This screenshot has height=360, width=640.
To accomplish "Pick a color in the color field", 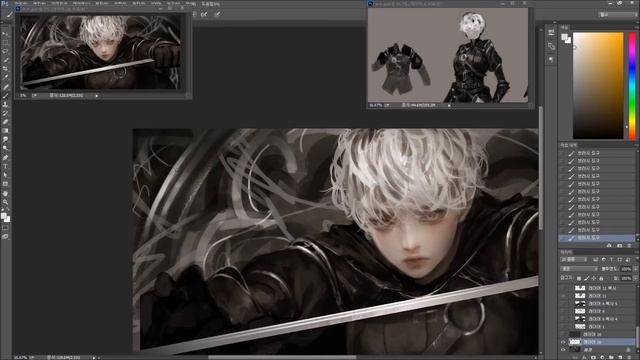I will pyautogui.click(x=598, y=86).
